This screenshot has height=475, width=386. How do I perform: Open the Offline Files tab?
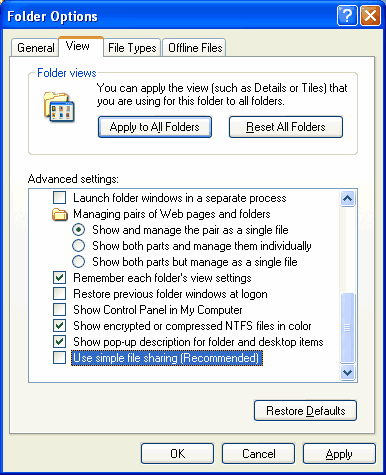195,48
